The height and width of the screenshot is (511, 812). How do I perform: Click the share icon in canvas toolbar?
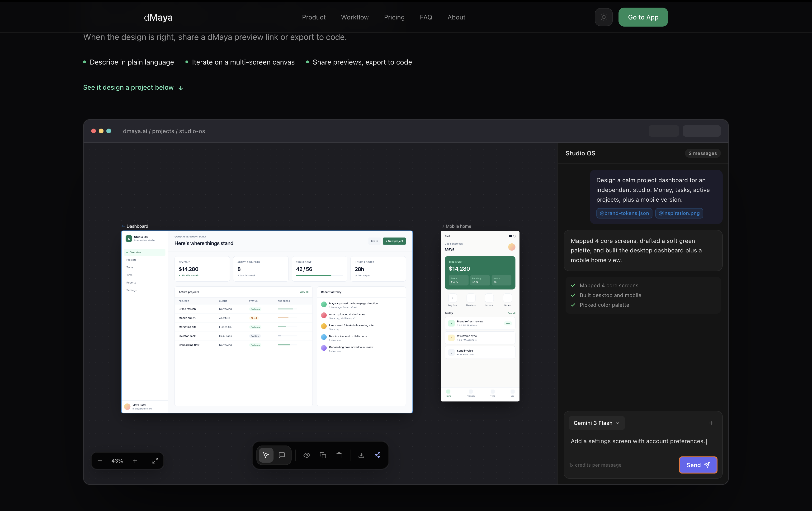377,455
